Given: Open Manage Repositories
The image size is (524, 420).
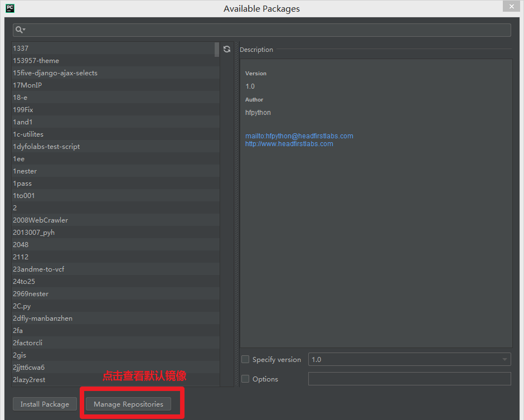Looking at the screenshot, I should coord(128,404).
